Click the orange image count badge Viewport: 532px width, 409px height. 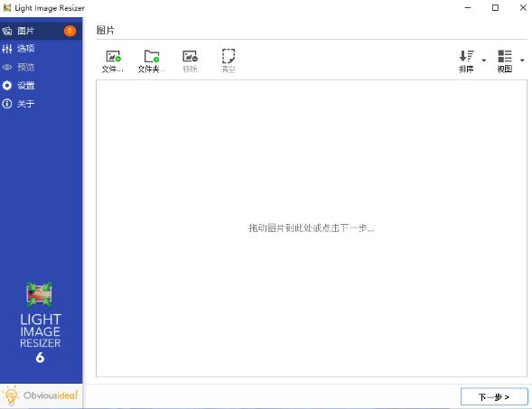click(x=70, y=31)
